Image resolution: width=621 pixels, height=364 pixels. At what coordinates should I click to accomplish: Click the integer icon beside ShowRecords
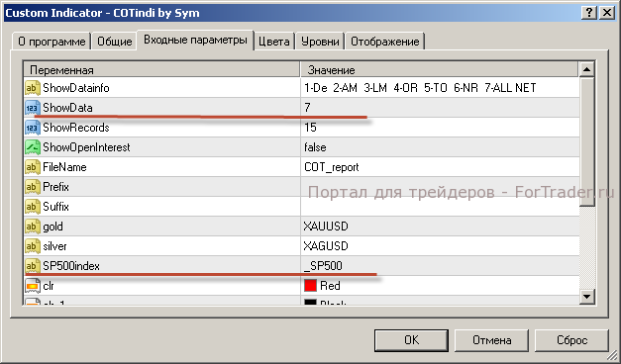pyautogui.click(x=33, y=128)
